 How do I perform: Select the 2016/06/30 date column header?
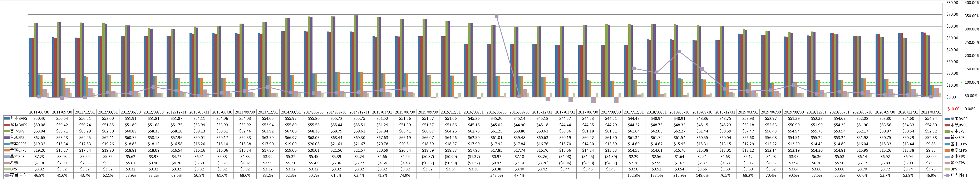pyautogui.click(x=497, y=112)
